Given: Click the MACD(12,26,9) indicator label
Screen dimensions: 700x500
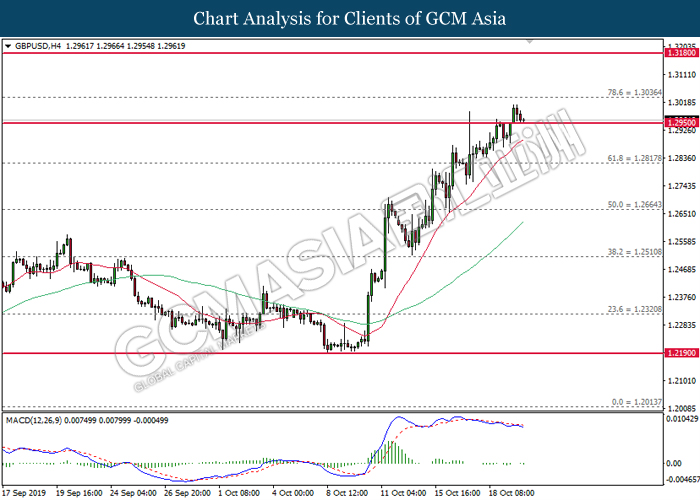Looking at the screenshot, I should [x=34, y=421].
